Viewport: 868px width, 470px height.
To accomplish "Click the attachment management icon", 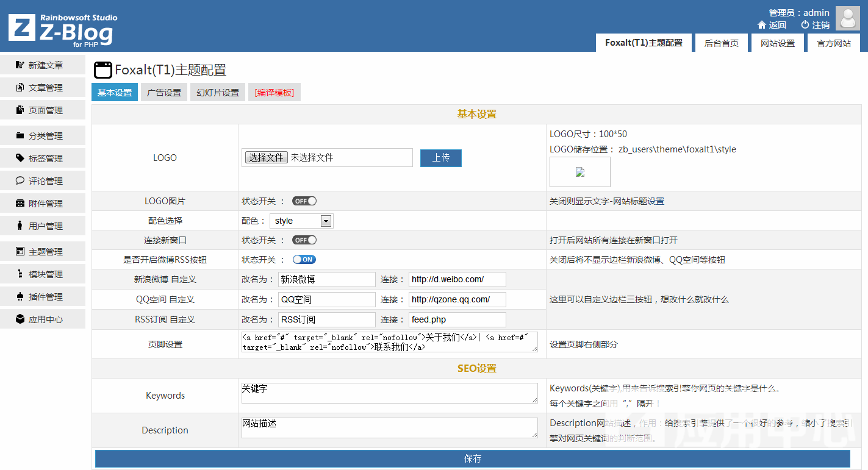I will tap(20, 204).
